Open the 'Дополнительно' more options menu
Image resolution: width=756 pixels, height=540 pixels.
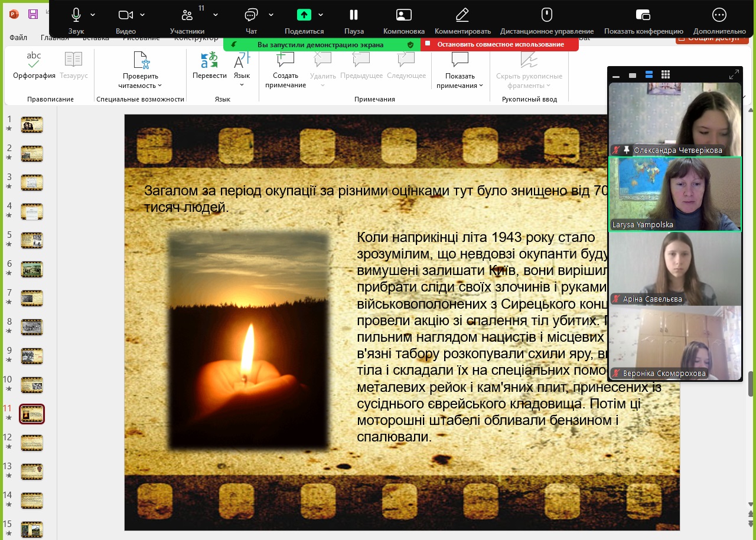tap(719, 15)
